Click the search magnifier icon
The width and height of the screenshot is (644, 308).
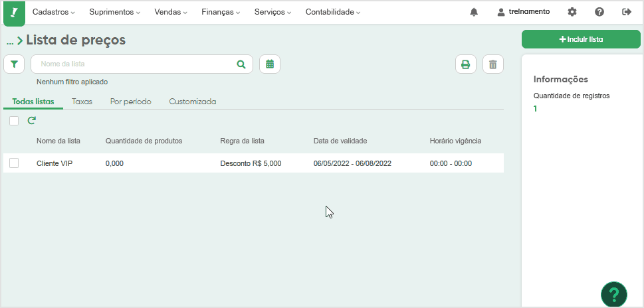(241, 64)
